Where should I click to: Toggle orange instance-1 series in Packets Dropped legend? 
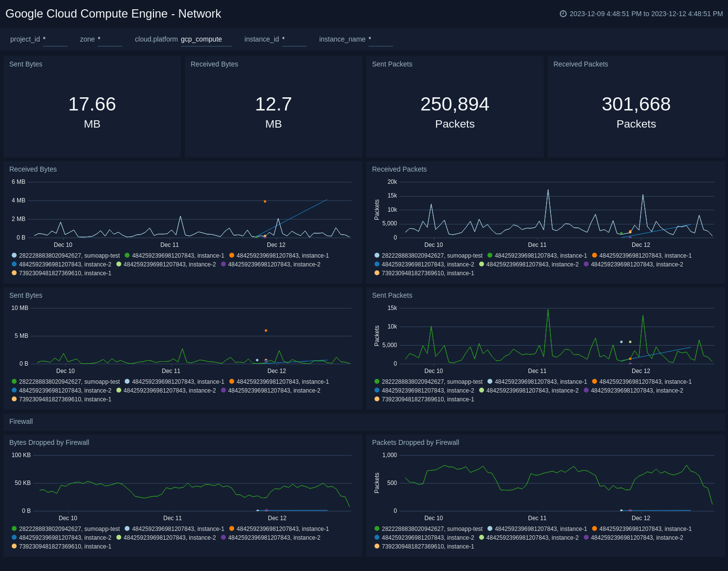tap(642, 529)
